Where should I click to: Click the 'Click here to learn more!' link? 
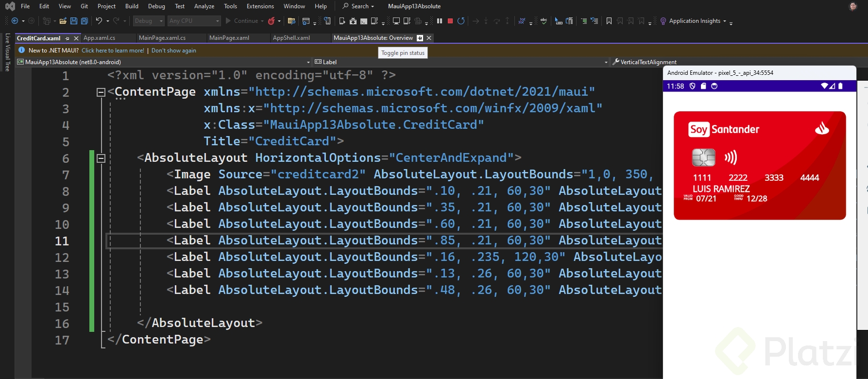pyautogui.click(x=113, y=51)
